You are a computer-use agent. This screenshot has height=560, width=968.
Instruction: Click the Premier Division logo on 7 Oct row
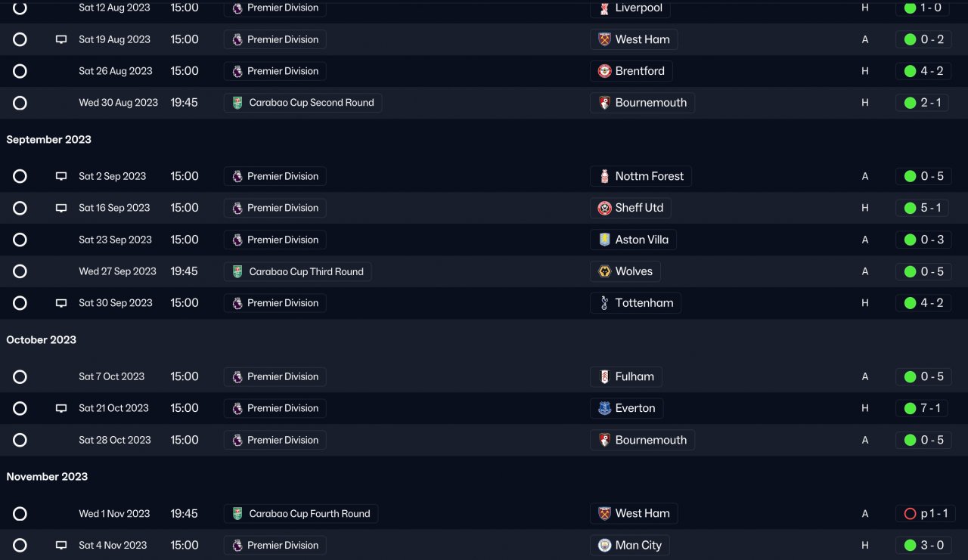[237, 376]
